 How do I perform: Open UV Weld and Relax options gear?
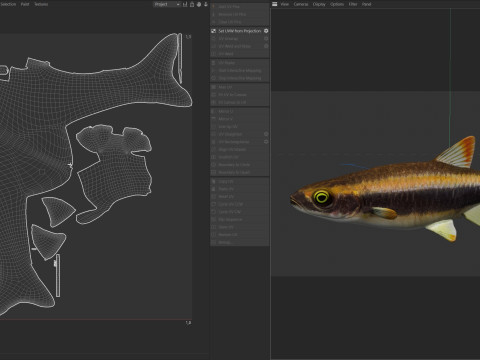coord(266,46)
